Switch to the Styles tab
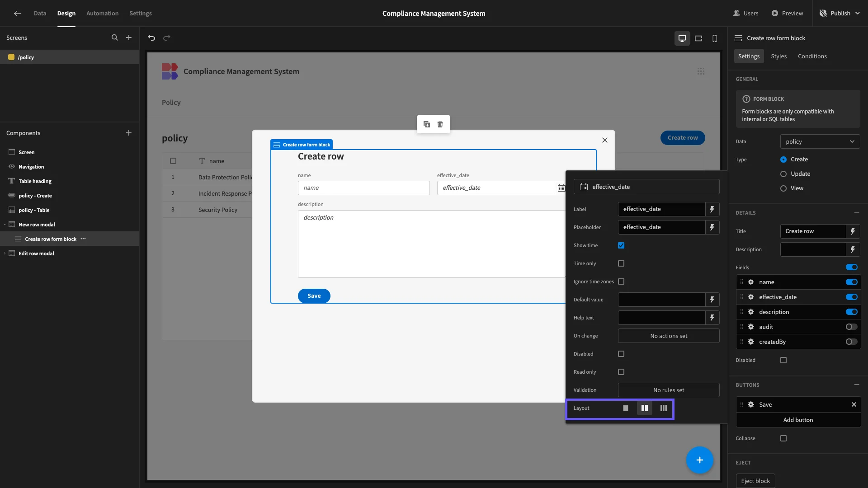 click(778, 56)
